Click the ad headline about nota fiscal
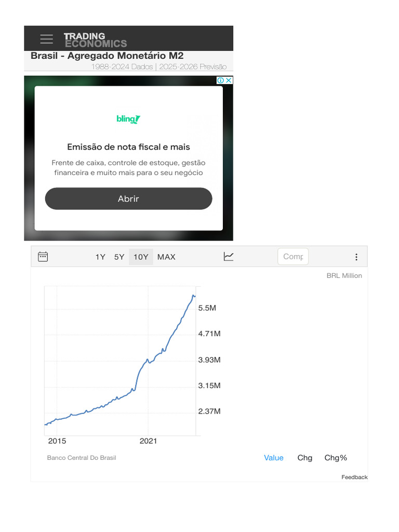Screen dimensions: 399x532 coord(128,147)
